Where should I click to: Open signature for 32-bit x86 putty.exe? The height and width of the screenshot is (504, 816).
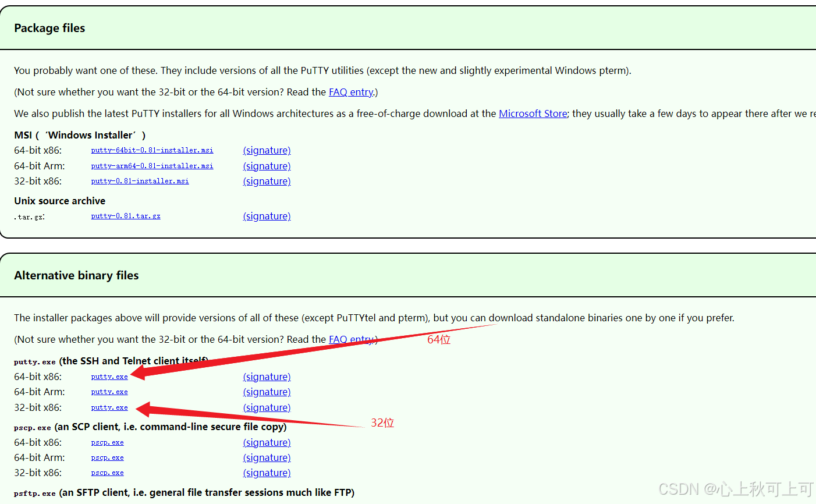pos(267,407)
